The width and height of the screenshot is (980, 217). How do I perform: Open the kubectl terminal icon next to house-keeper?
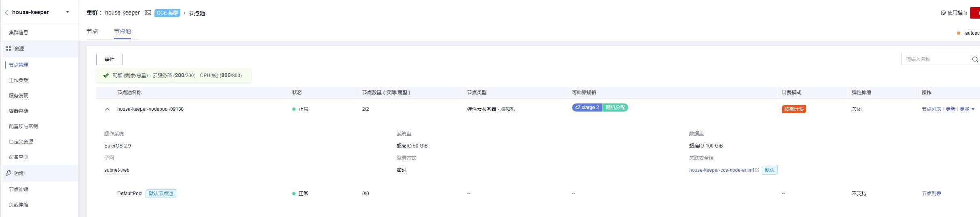[148, 13]
